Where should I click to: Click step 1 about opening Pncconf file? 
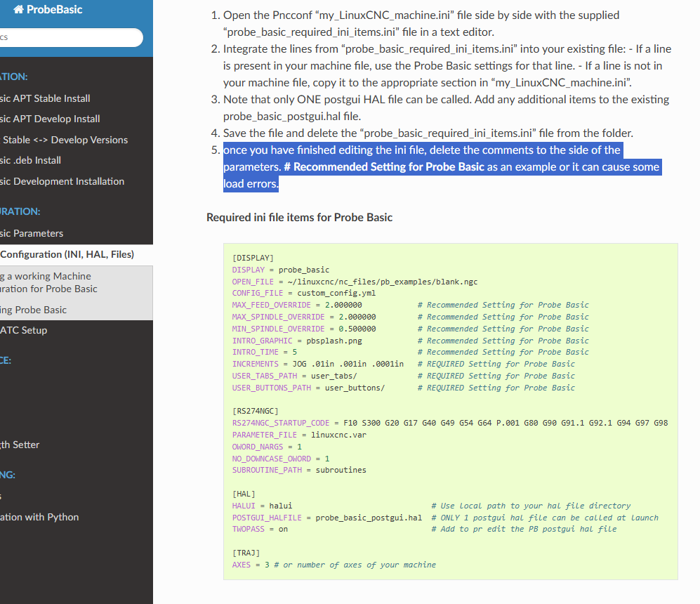tap(421, 24)
